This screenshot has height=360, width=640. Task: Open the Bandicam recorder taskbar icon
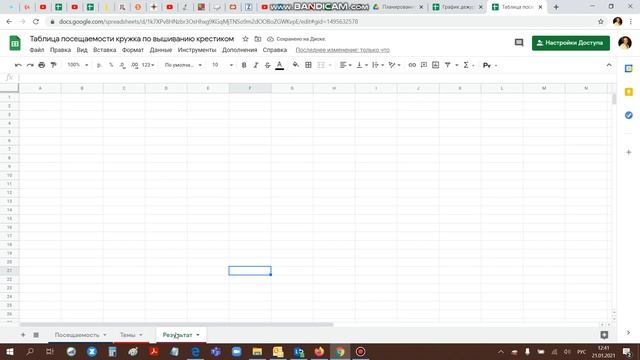(x=360, y=351)
